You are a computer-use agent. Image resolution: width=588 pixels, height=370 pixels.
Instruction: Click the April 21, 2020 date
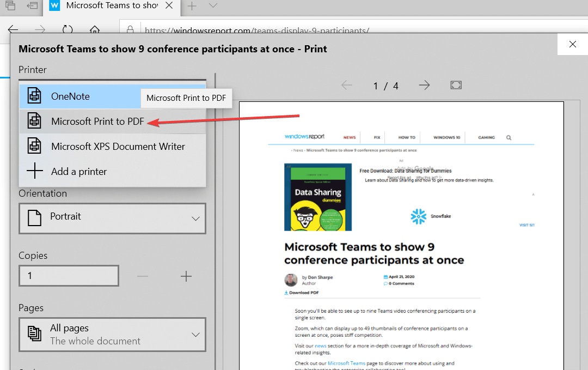401,277
